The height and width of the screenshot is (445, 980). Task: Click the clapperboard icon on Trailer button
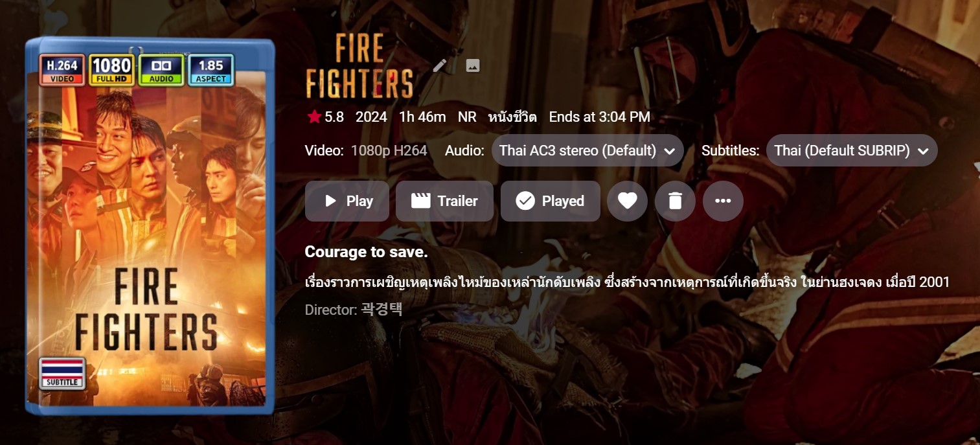(x=421, y=201)
